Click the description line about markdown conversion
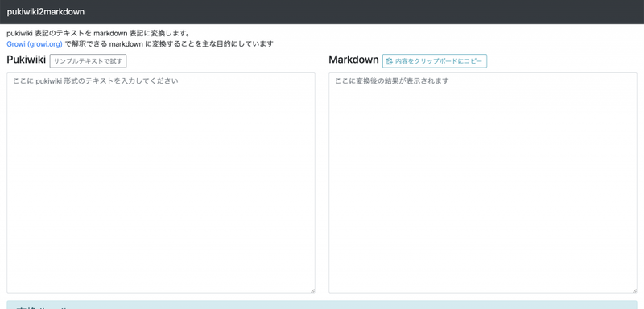644x309 pixels. click(98, 33)
